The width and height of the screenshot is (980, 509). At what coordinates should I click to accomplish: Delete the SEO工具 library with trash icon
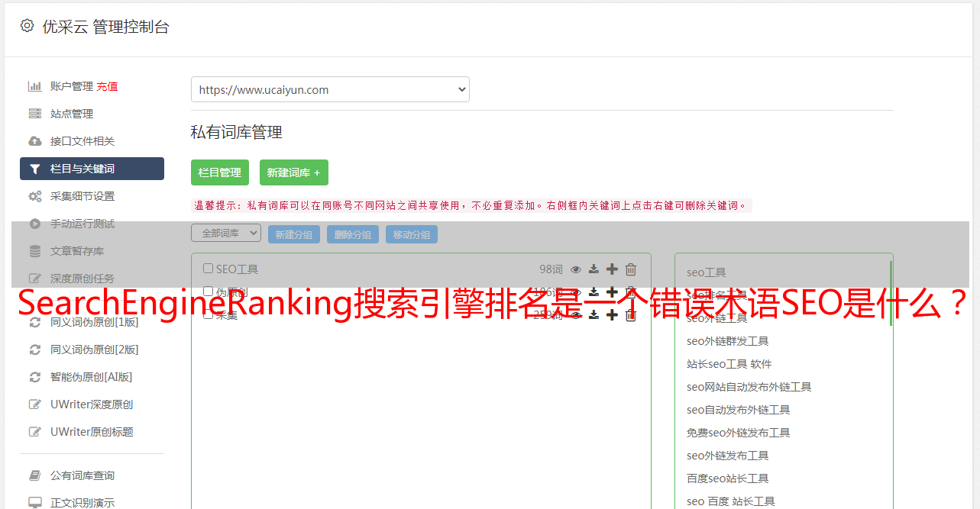tap(631, 269)
